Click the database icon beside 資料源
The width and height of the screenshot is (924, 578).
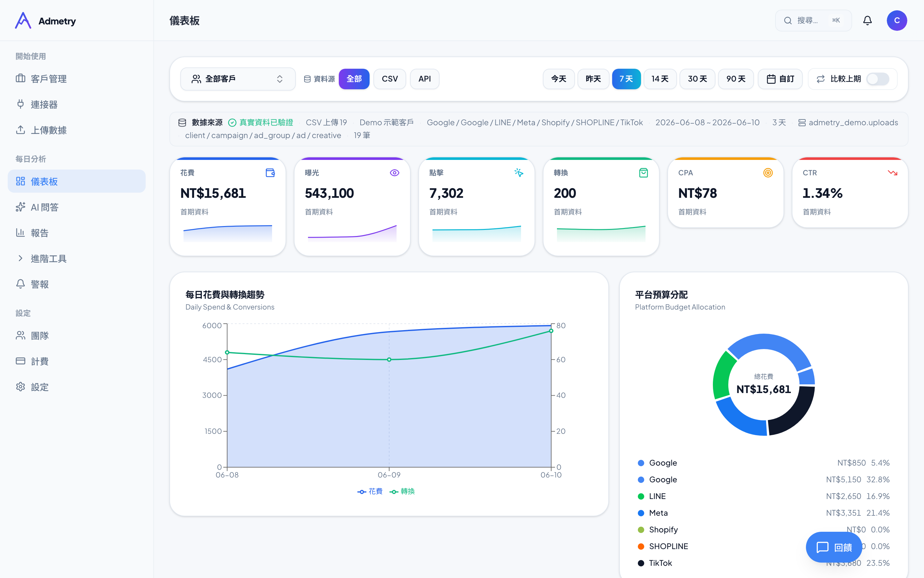click(x=307, y=79)
